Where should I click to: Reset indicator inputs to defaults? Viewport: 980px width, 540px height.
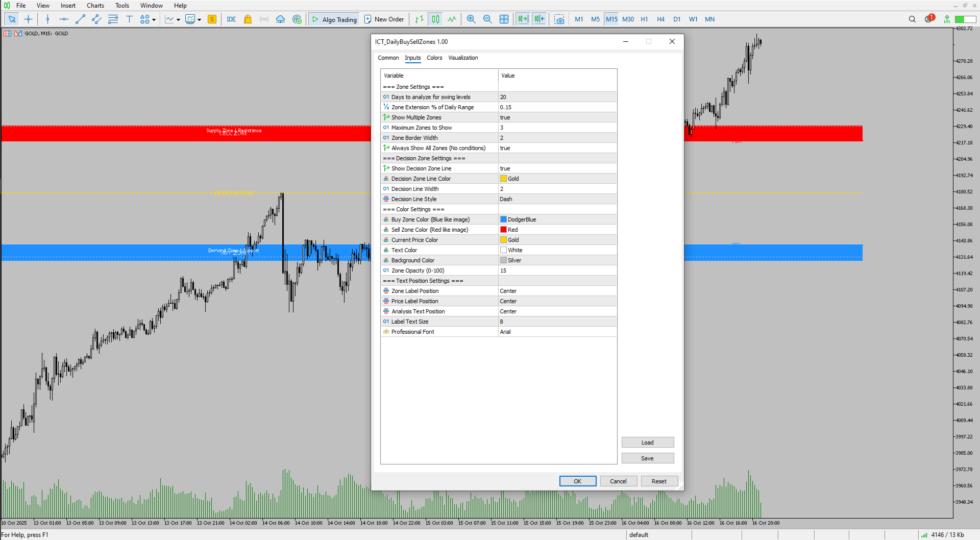coord(659,481)
